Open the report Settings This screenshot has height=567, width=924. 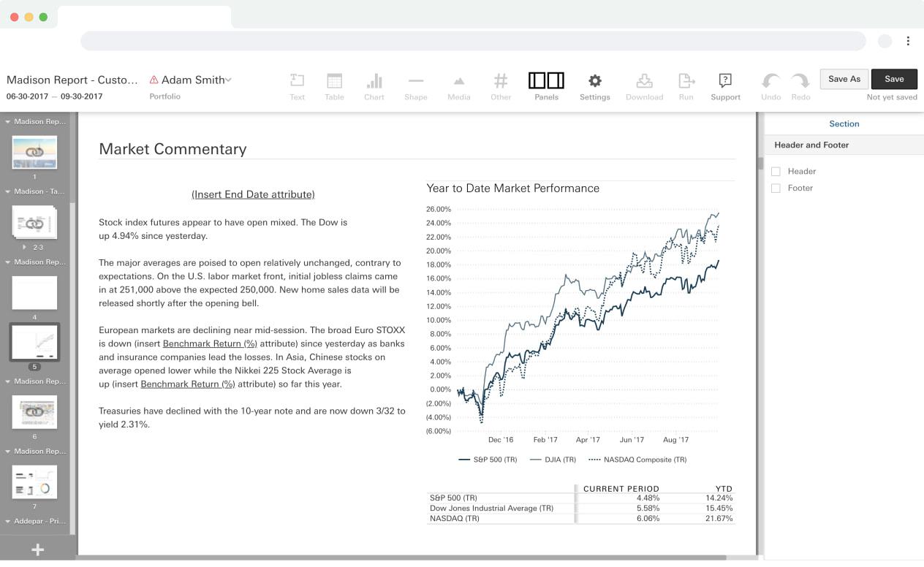594,85
